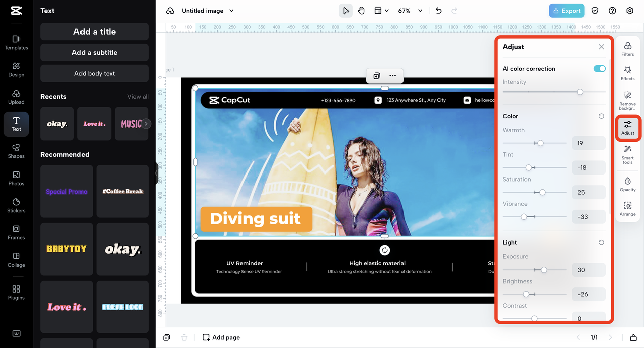Open the Stickers sidebar panel
The image size is (644, 348).
16,205
